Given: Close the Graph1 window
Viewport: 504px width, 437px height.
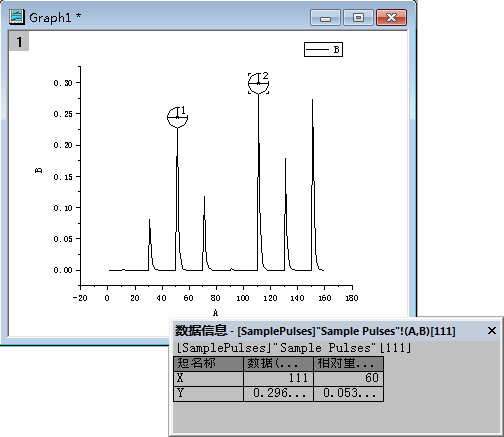Looking at the screenshot, I should tap(391, 17).
